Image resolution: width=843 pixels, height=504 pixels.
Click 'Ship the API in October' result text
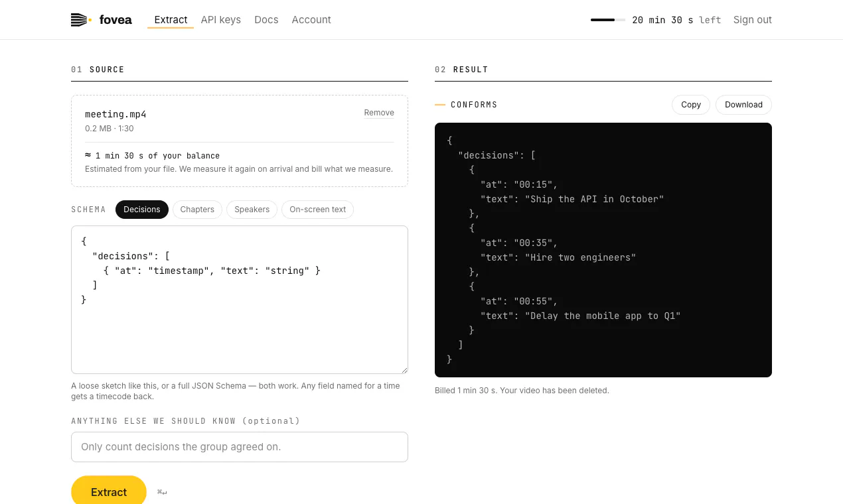pyautogui.click(x=594, y=199)
